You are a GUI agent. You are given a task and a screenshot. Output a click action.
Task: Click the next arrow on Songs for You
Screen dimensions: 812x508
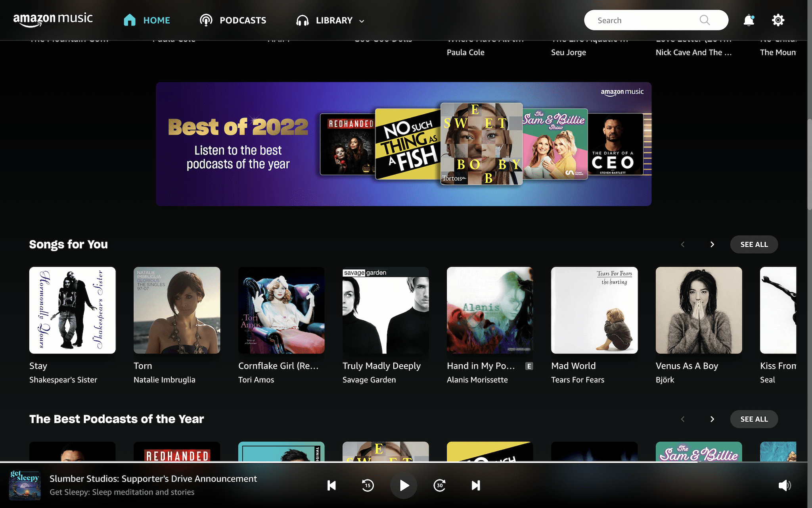pos(712,244)
